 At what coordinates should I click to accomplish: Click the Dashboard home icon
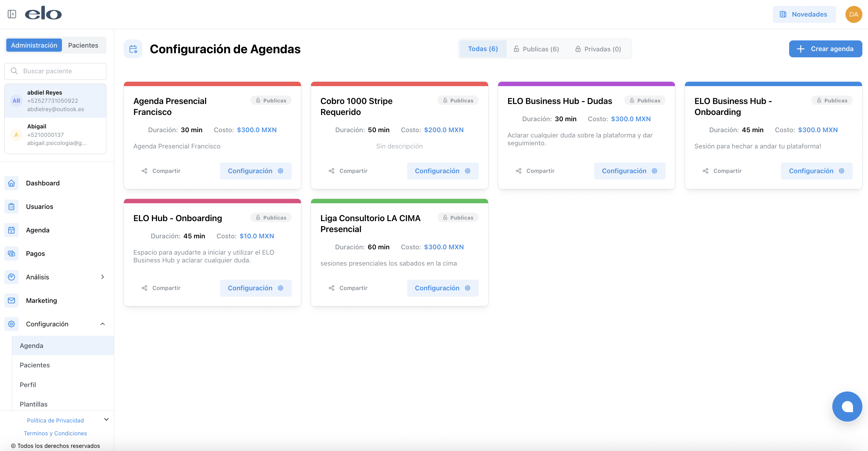click(x=12, y=183)
